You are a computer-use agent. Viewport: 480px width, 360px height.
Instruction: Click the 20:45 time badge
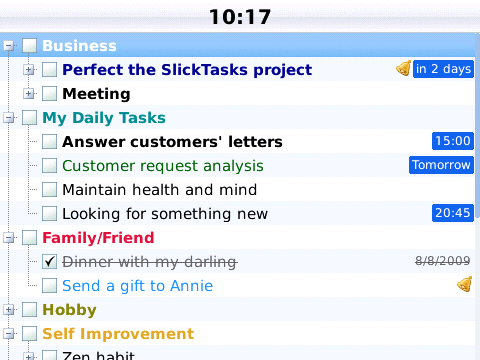[453, 213]
